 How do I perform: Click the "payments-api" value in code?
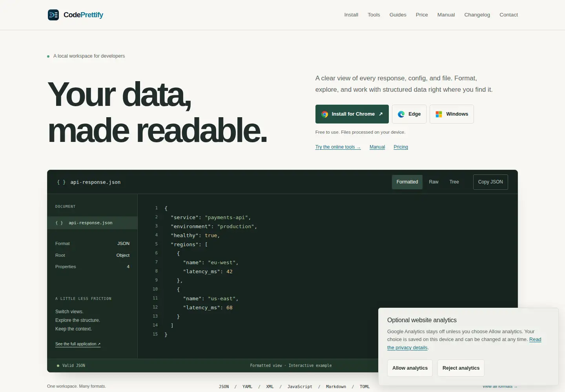click(226, 218)
